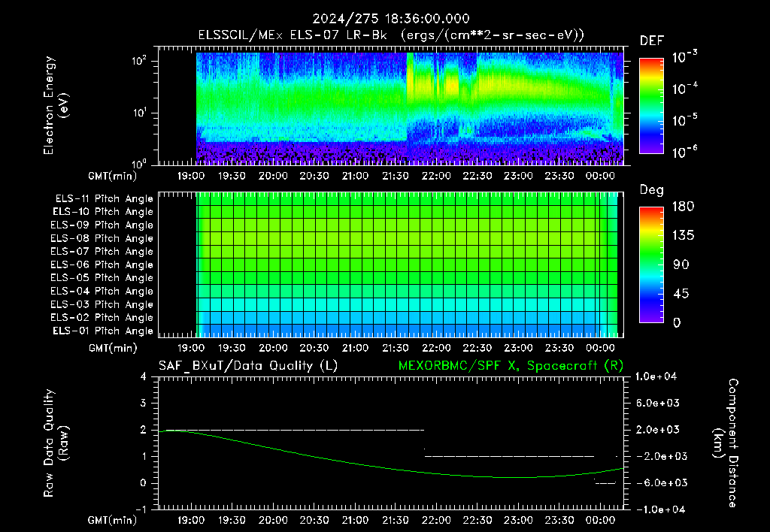Click 23:00 tick under the pitch angle panel
The height and width of the screenshot is (532, 770).
click(518, 348)
